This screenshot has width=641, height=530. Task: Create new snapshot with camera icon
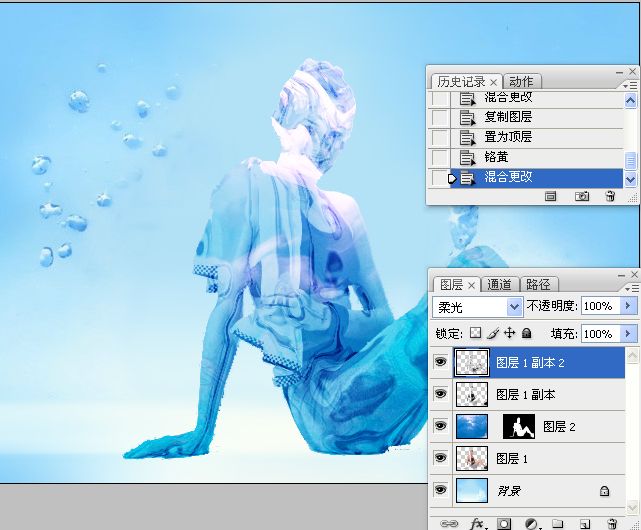tap(581, 197)
